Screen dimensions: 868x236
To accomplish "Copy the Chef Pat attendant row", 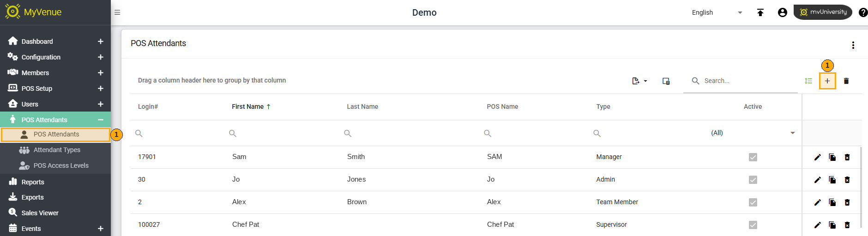I will tap(832, 225).
